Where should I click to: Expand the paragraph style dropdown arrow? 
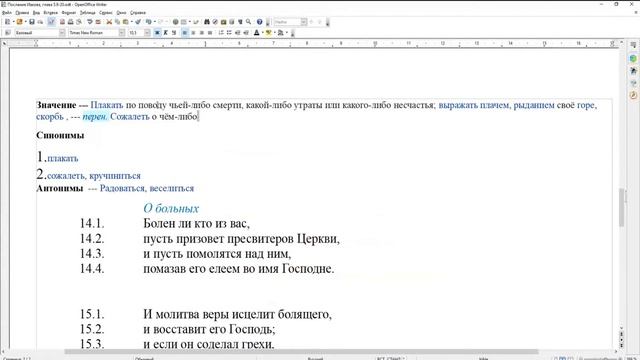click(62, 33)
